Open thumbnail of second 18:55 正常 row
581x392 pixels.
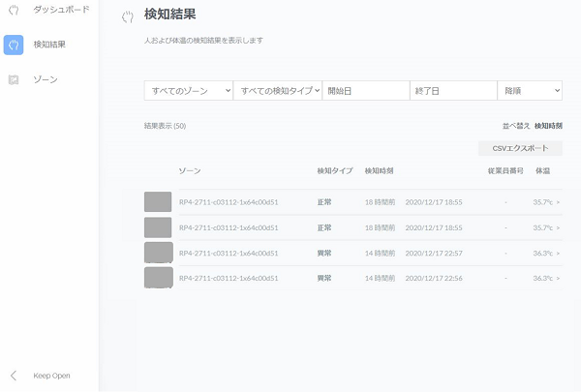point(158,227)
